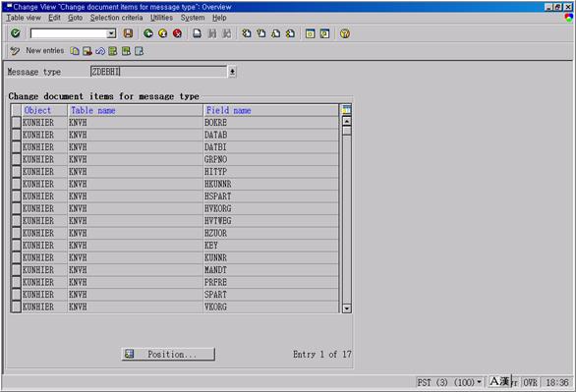Image resolution: width=576 pixels, height=392 pixels.
Task: Click the Print icon
Action: tap(198, 33)
